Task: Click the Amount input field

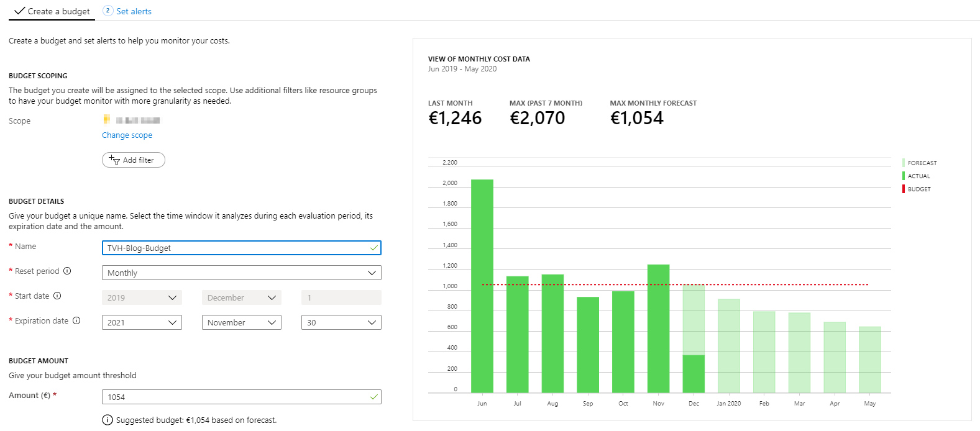Action: pyautogui.click(x=236, y=397)
